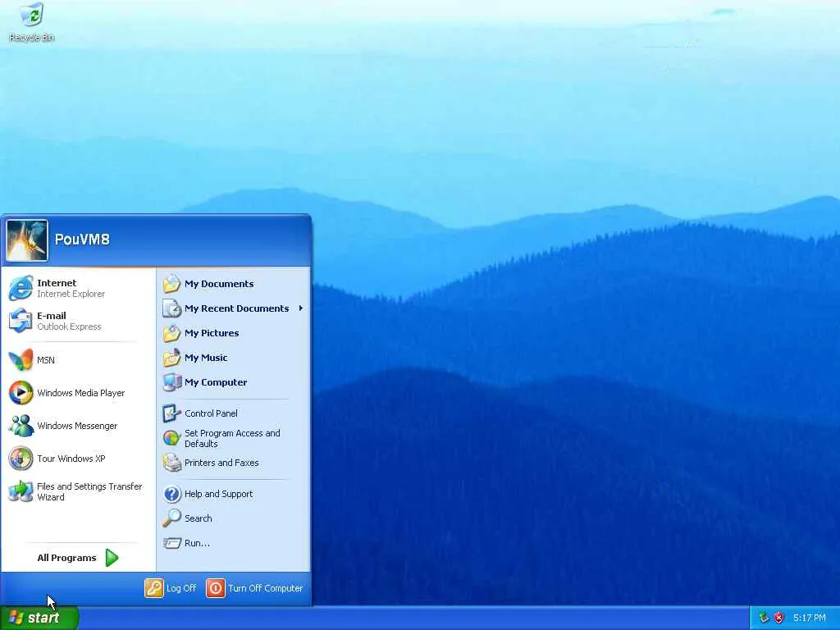The width and height of the screenshot is (840, 630).
Task: Click the Run... text label
Action: [197, 543]
